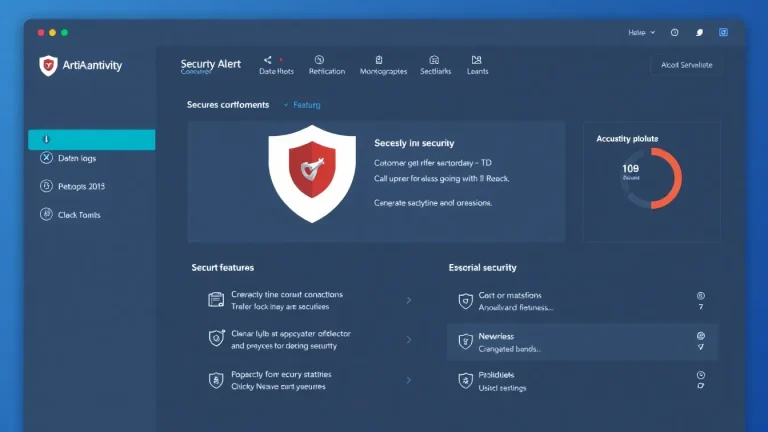Click the clock icon in title bar
768x432 pixels.
[x=674, y=32]
